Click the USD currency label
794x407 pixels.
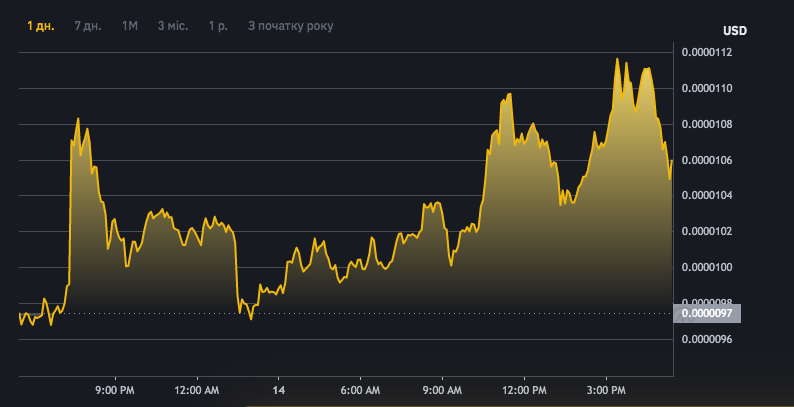735,30
